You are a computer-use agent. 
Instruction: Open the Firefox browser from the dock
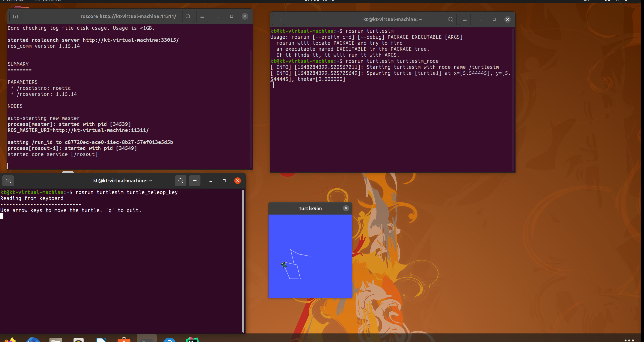tap(10, 340)
